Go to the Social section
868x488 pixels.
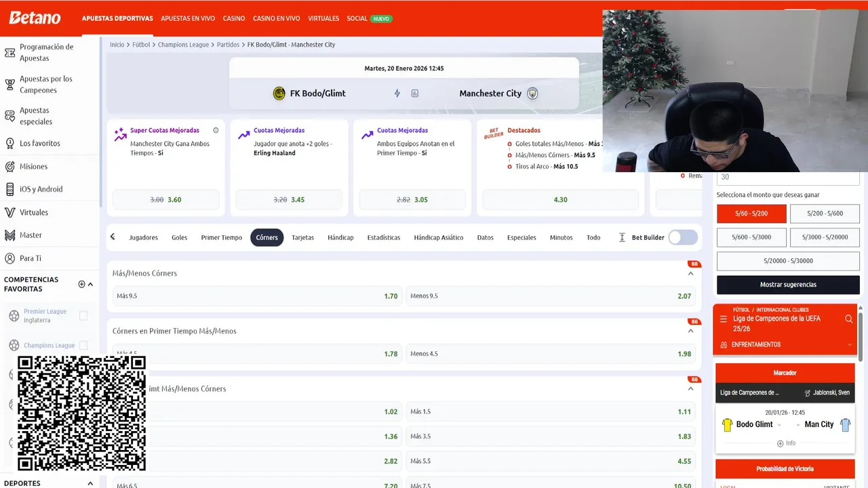357,18
